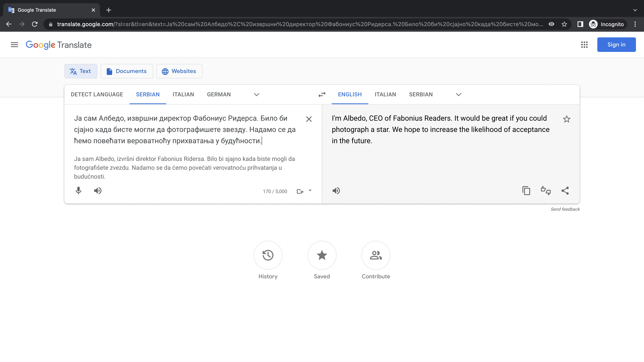This screenshot has width=644, height=362.
Task: Rate this translation
Action: click(x=546, y=191)
